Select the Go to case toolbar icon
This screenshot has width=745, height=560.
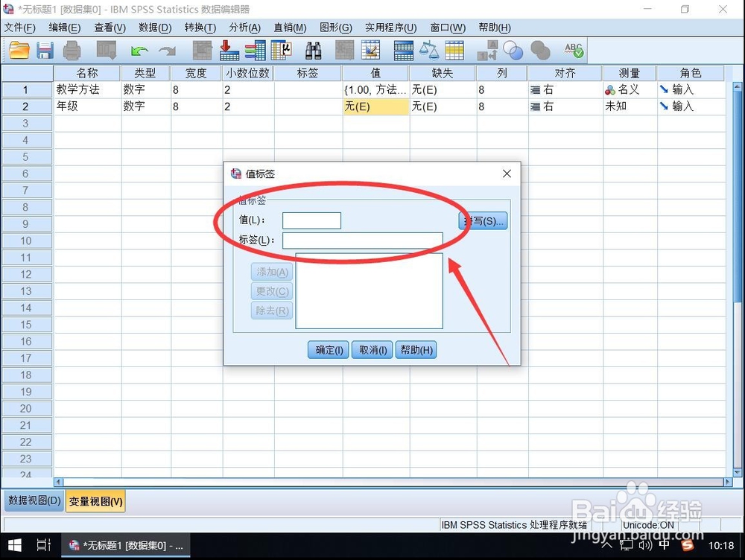coord(202,51)
